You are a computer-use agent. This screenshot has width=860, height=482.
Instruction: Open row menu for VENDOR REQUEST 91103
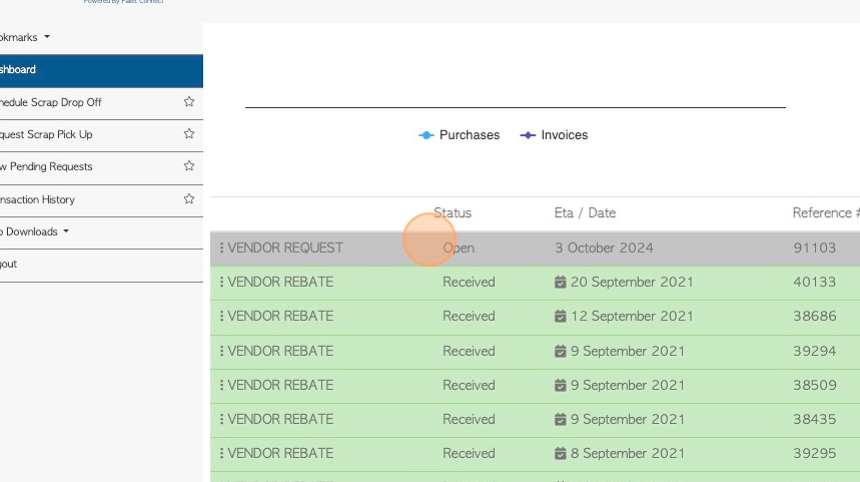tap(222, 248)
